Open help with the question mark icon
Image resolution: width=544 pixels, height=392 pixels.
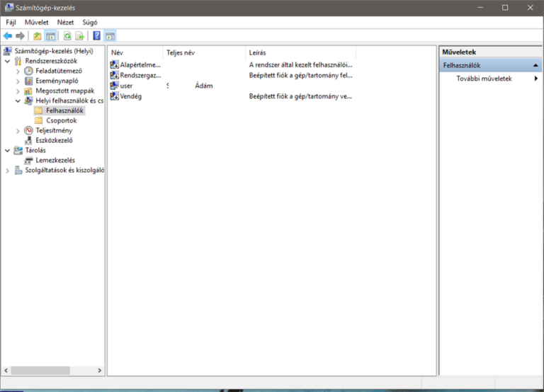tap(97, 35)
